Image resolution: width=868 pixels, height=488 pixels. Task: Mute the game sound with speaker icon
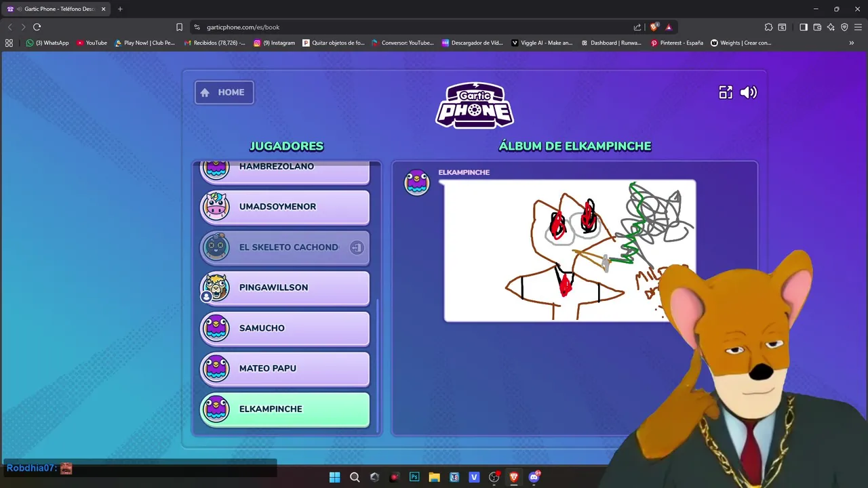tap(749, 93)
